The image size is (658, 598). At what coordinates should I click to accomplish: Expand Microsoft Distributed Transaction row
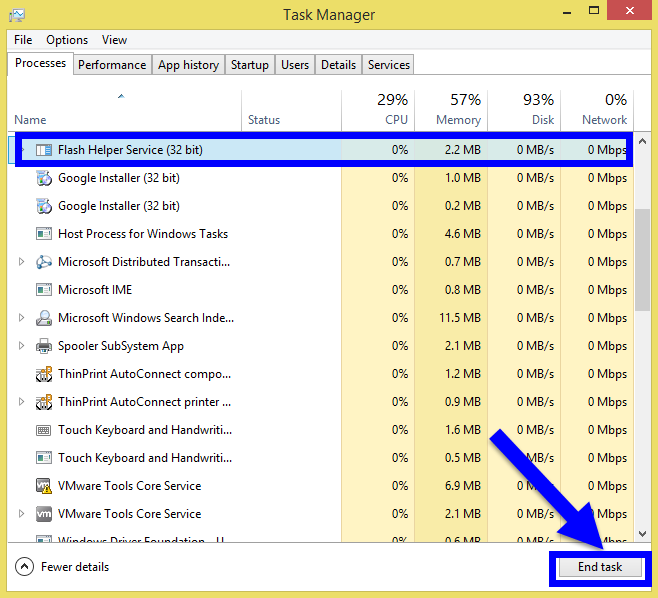pos(21,262)
